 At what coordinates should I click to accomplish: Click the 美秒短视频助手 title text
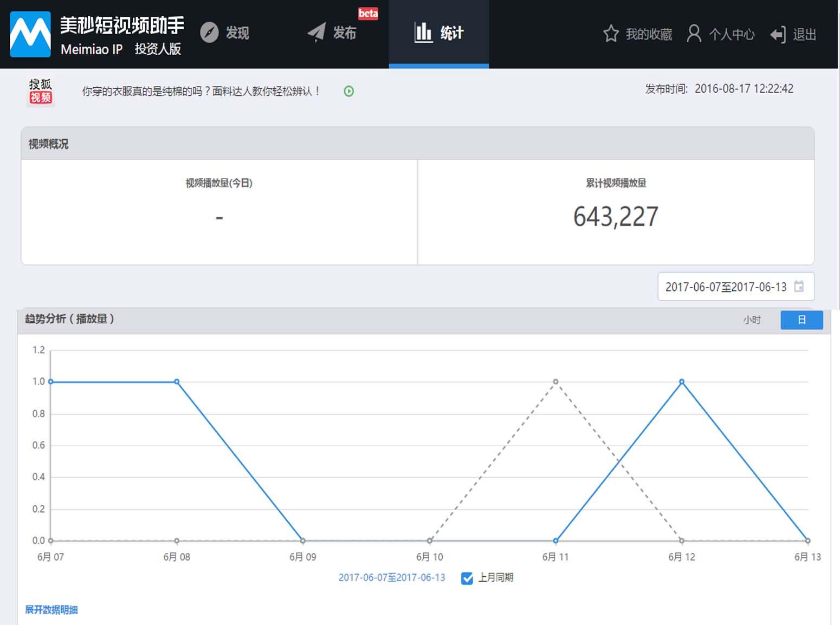pos(122,25)
